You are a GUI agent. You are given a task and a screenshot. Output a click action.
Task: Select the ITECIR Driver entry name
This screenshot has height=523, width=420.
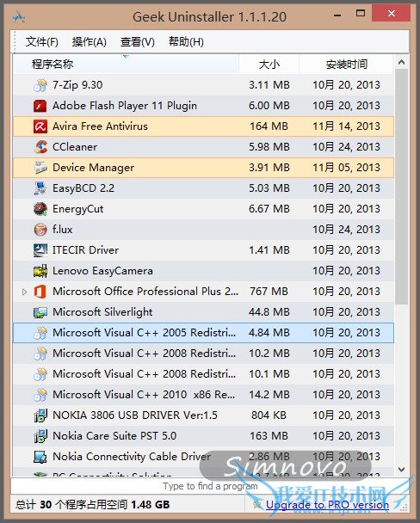[x=85, y=250]
